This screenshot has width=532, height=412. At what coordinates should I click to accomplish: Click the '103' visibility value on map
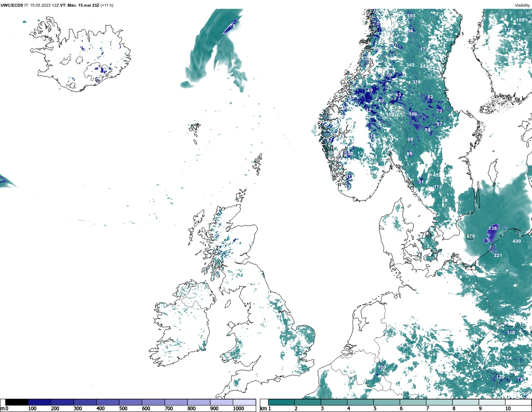point(411,16)
